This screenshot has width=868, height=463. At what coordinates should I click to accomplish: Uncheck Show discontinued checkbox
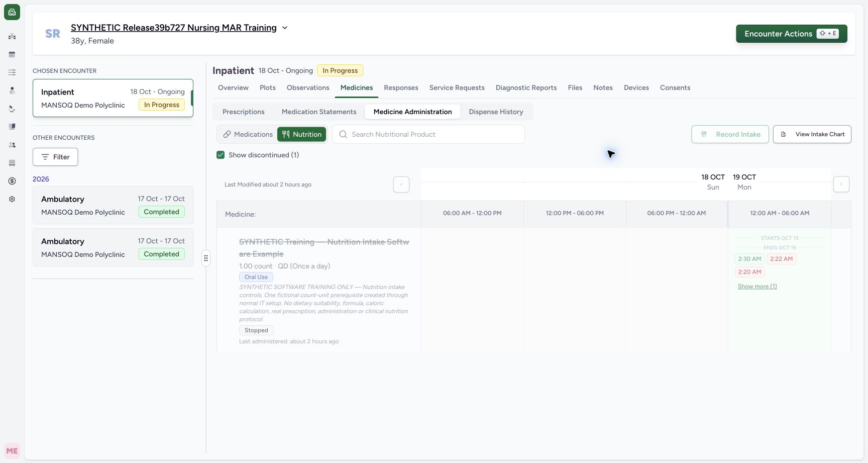click(x=221, y=155)
